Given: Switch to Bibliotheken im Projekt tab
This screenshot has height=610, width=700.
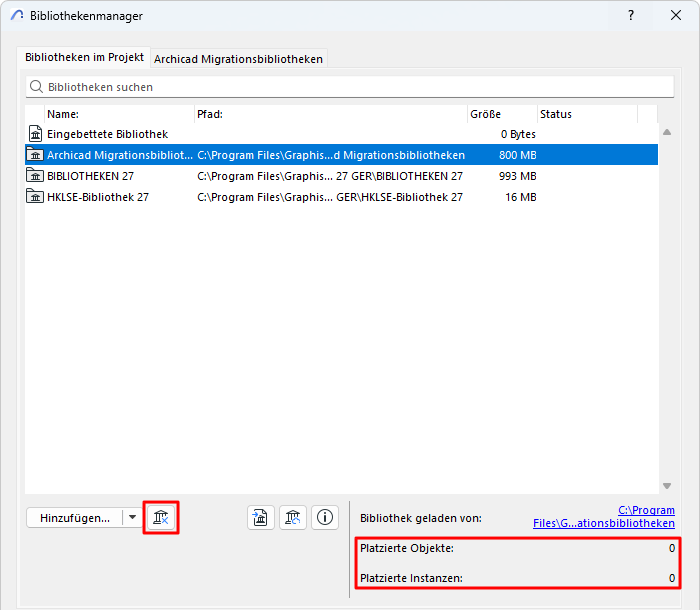Looking at the screenshot, I should [84, 57].
